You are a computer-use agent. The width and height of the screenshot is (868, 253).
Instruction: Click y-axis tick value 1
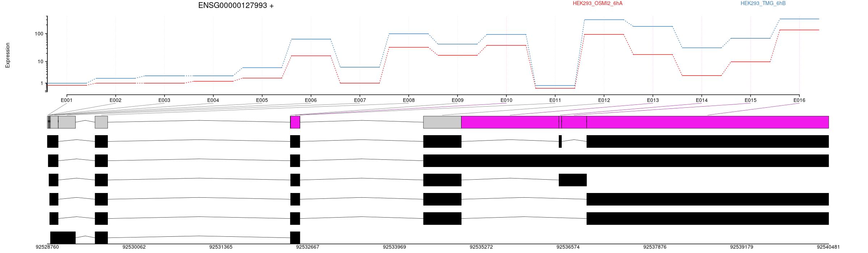[42, 83]
